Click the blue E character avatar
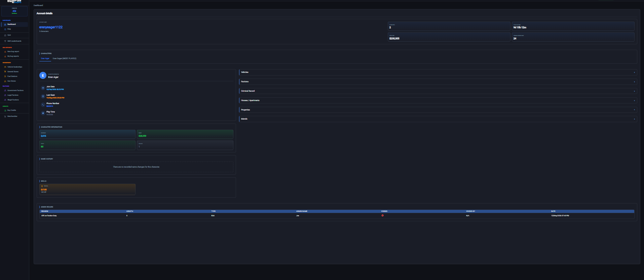Image resolution: width=644 pixels, height=280 pixels. (43, 76)
